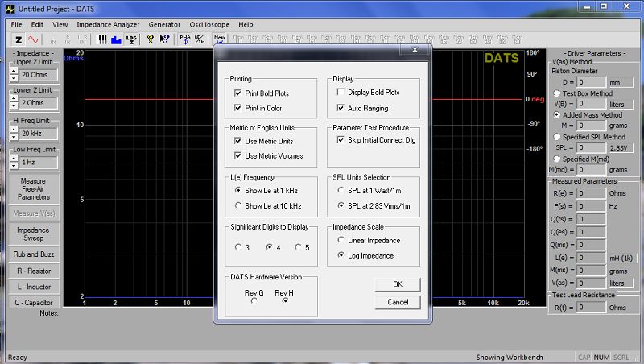Image resolution: width=644 pixels, height=364 pixels.
Task: Open the Generator menu
Action: 164,25
